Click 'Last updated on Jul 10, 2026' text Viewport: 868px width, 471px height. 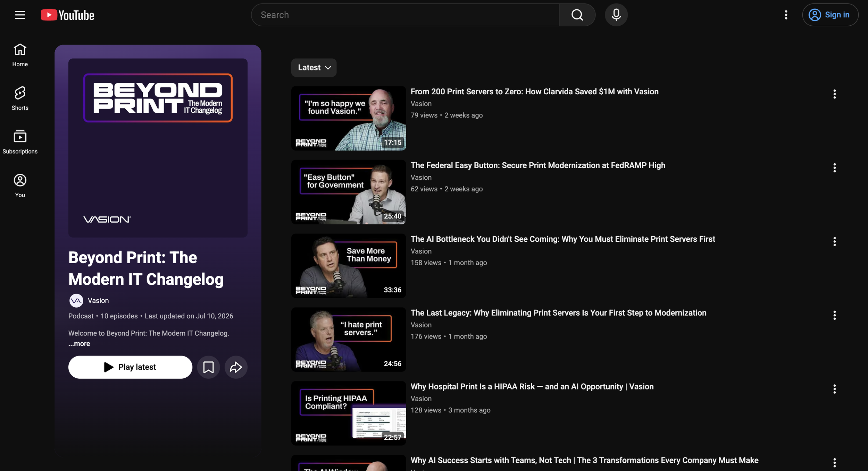(x=189, y=316)
